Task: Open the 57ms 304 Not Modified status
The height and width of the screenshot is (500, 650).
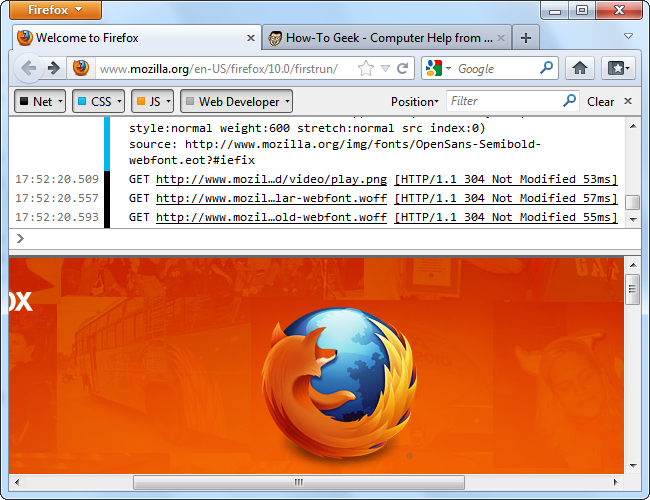Action: 506,199
